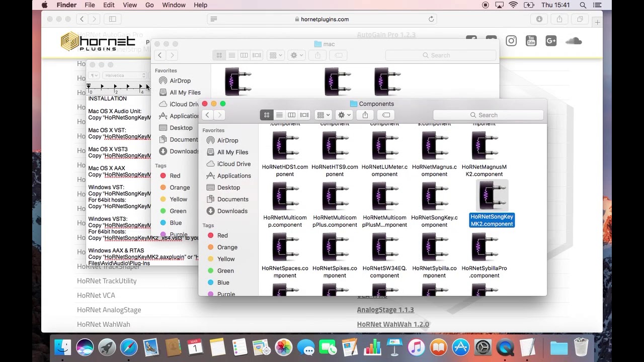Open item arrangement dropdown in Components window
Image resolution: width=644 pixels, height=362 pixels.
point(323,115)
